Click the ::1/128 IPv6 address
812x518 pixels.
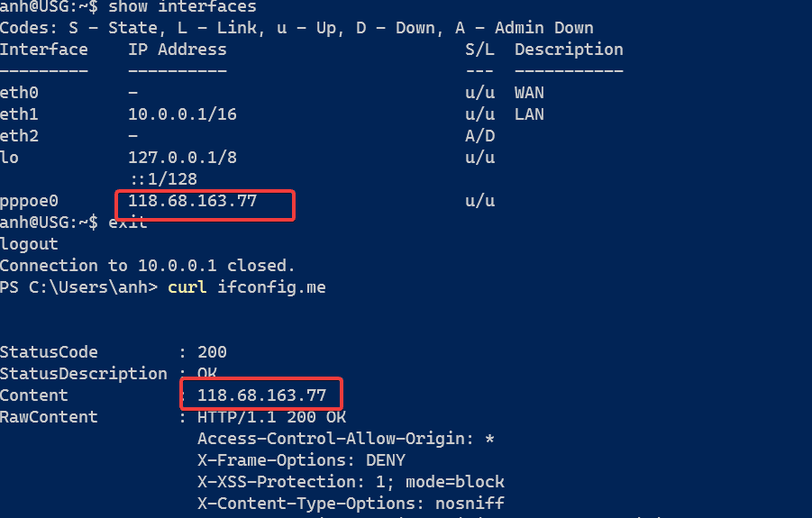point(162,179)
